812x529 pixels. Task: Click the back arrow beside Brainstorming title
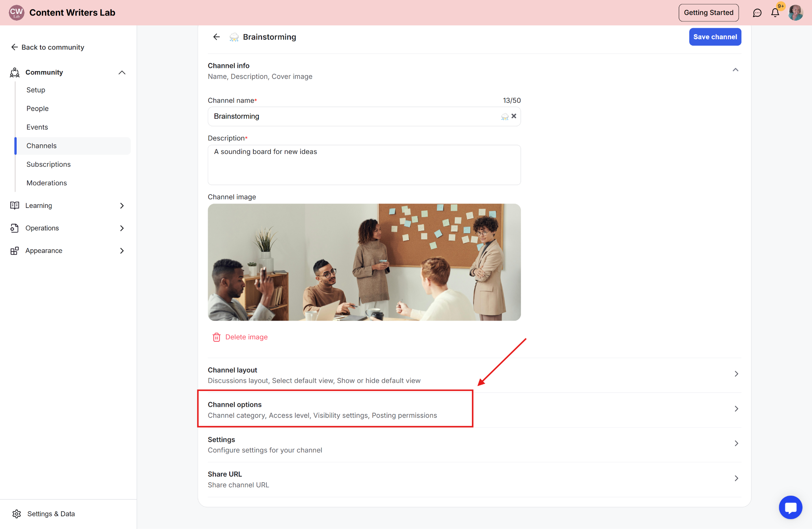[216, 37]
